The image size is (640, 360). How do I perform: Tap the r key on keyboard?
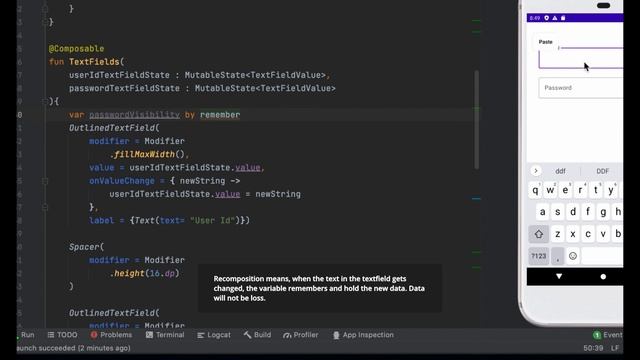580,190
